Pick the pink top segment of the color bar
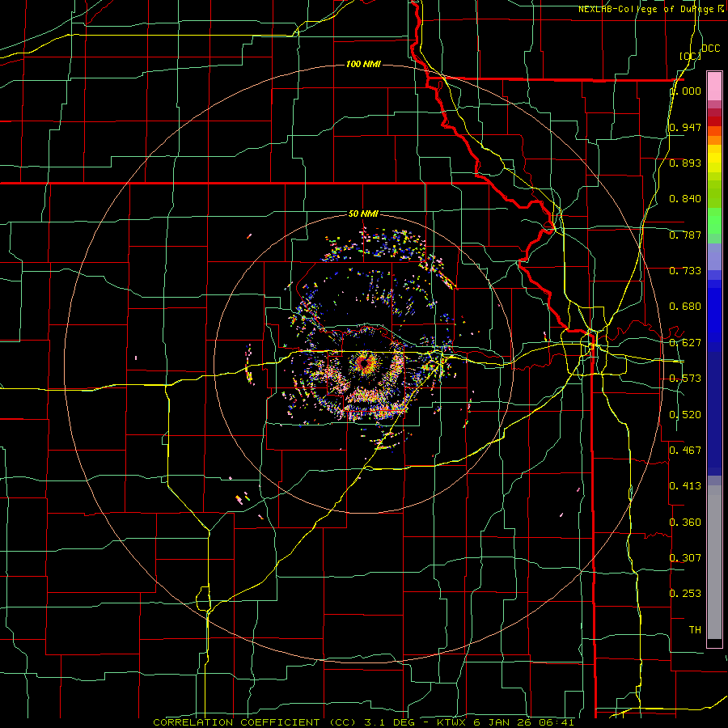The width and height of the screenshot is (728, 728). [x=714, y=86]
